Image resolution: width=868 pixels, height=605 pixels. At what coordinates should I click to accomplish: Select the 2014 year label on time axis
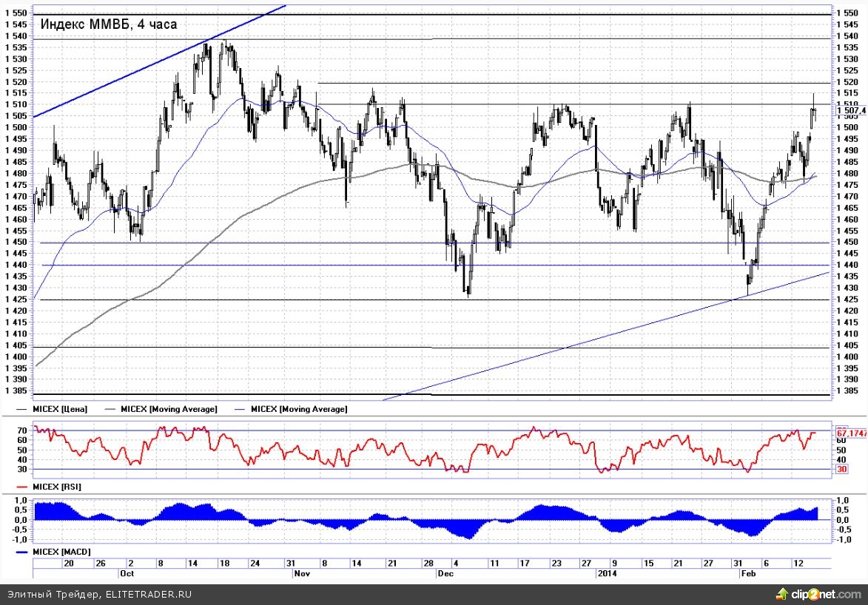[606, 573]
